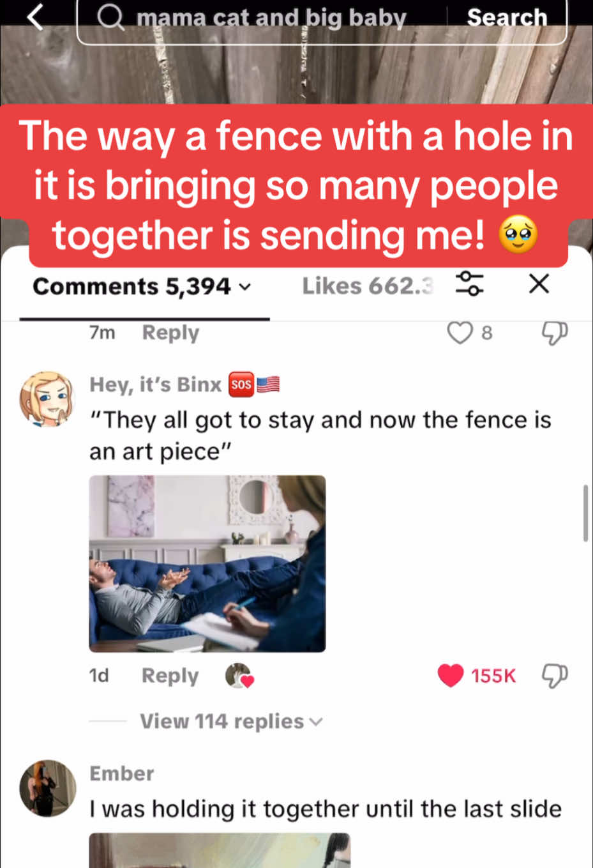Expand View 114 replies

point(232,721)
